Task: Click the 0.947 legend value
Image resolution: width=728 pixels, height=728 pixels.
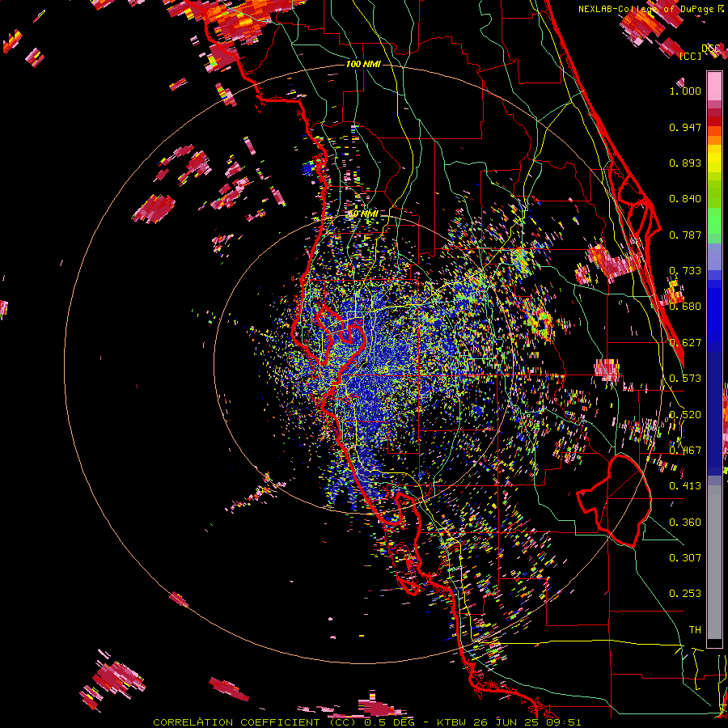Action: click(685, 127)
